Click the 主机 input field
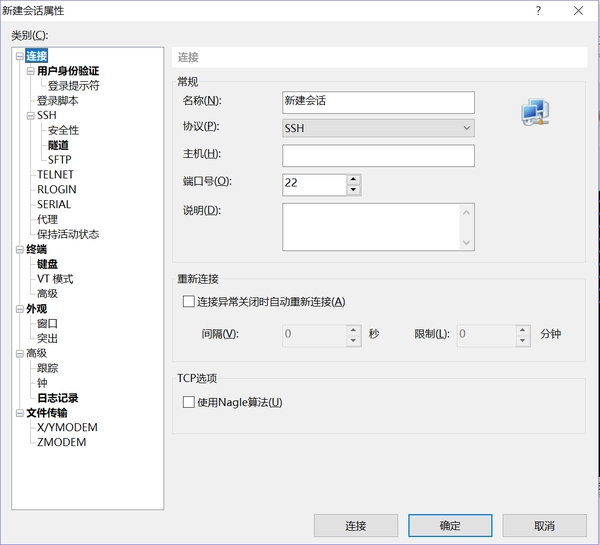Screen dimensions: 600x545 pyautogui.click(x=378, y=155)
